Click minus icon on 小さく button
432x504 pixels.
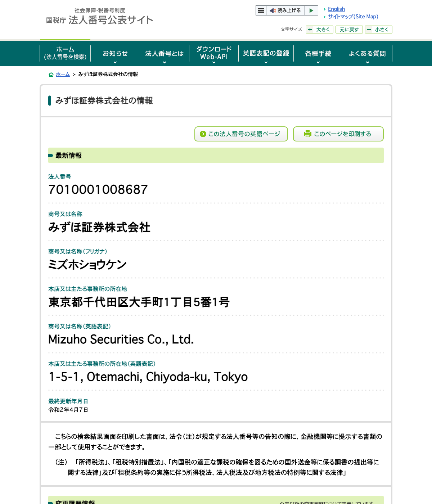(x=369, y=30)
